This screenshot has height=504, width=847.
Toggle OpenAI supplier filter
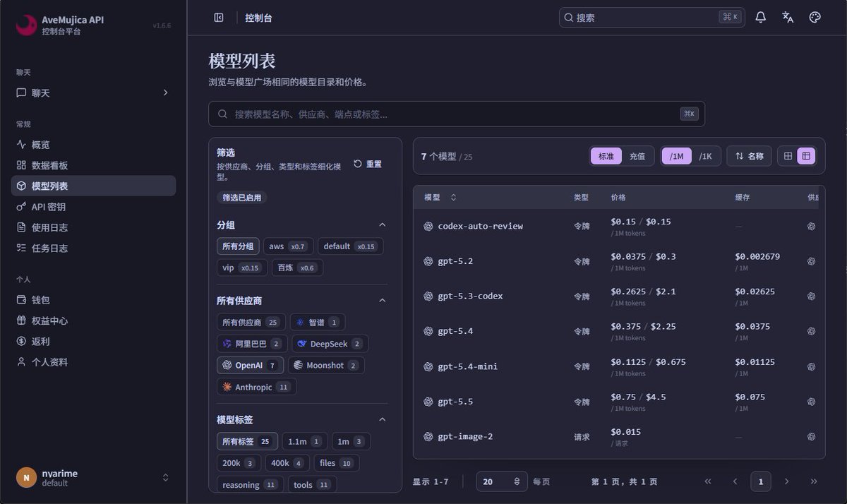(x=250, y=365)
